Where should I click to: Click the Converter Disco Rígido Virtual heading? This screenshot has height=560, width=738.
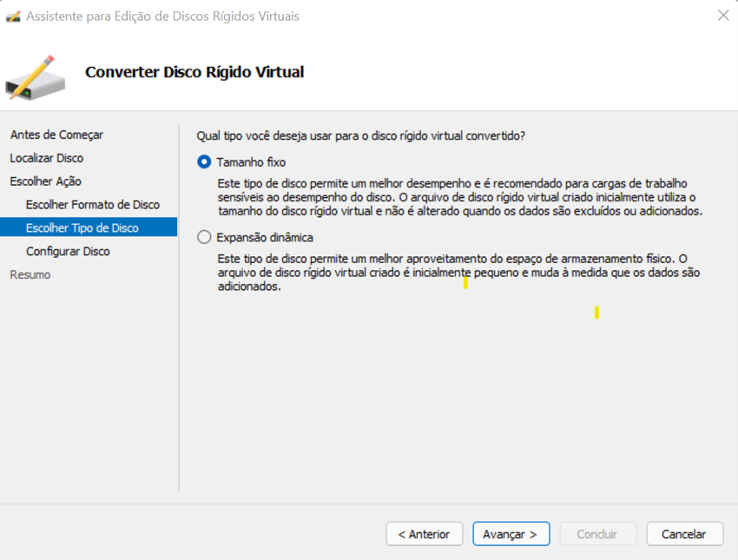pyautogui.click(x=194, y=72)
